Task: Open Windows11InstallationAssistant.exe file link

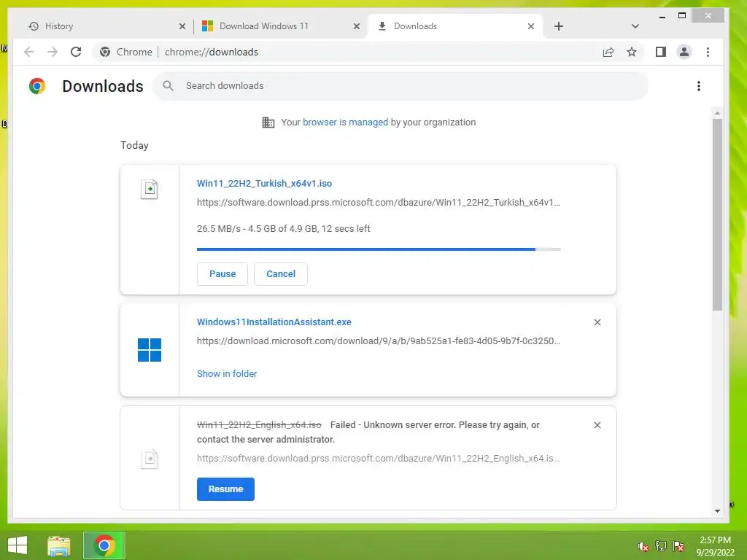Action: coord(274,322)
